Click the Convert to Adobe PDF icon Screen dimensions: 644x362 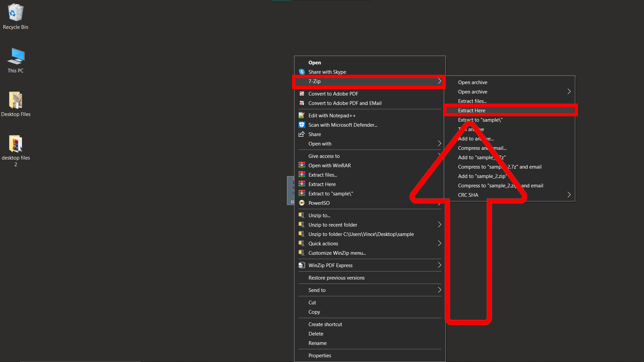(302, 94)
